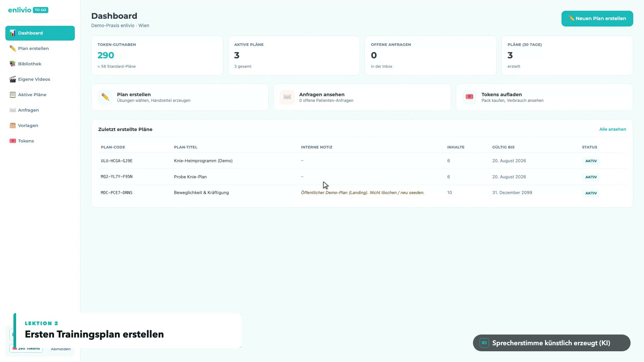Open Eigene Videos in the sidebar
The image size is (644, 362).
pyautogui.click(x=40, y=79)
